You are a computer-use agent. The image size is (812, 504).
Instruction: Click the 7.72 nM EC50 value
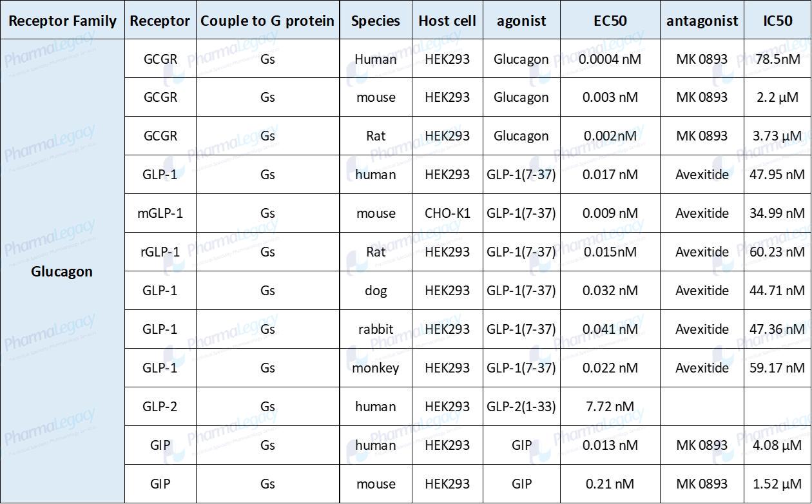click(610, 407)
